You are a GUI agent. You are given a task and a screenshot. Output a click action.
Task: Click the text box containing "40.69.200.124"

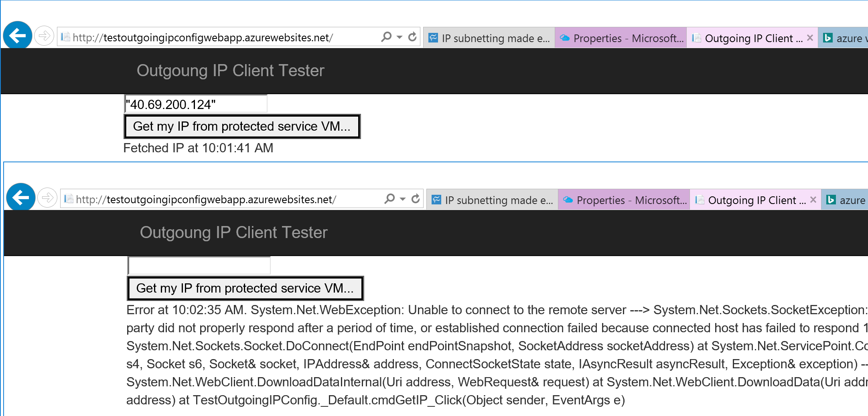(x=196, y=104)
